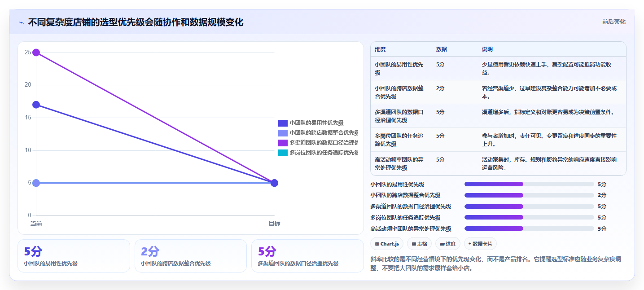Select table row 多渠道团队的数据口径治理优先级

(498, 116)
